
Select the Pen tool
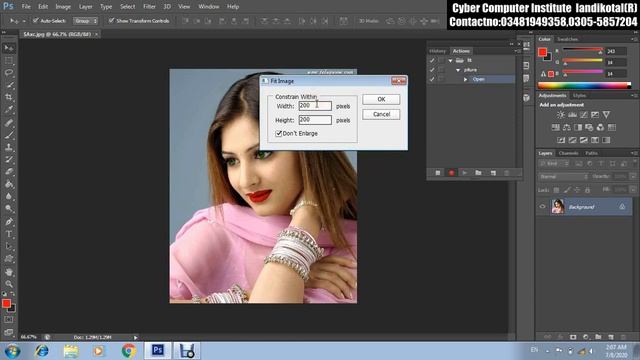click(x=9, y=222)
